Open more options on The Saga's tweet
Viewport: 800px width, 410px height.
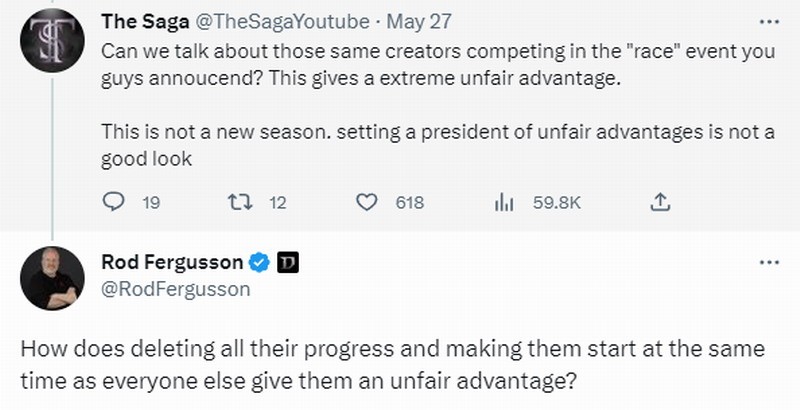click(769, 22)
